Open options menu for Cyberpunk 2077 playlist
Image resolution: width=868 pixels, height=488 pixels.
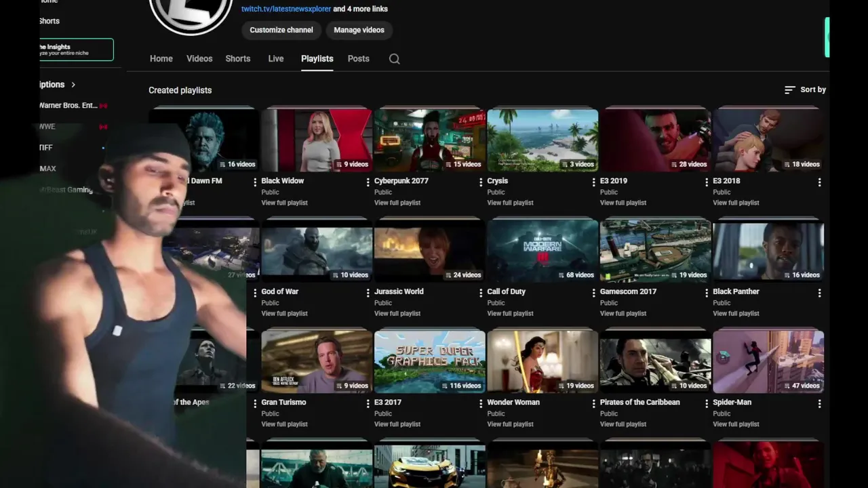tap(481, 182)
